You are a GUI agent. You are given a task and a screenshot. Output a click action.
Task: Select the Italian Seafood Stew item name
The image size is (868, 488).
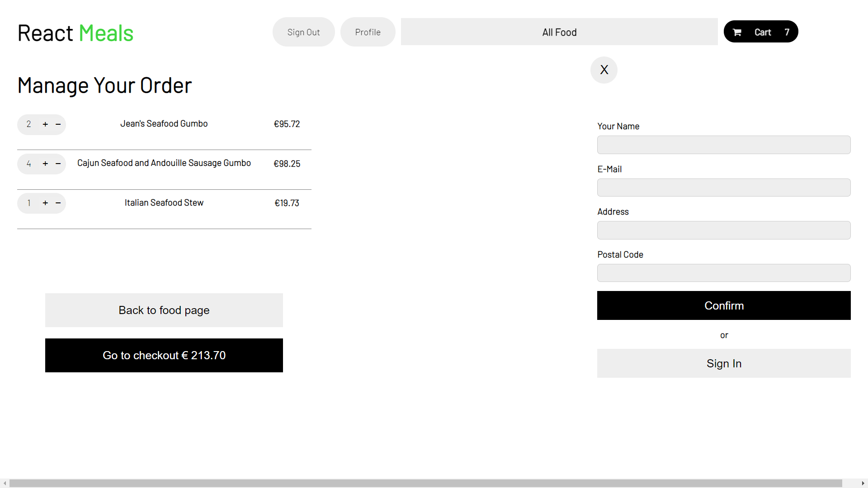coord(164,203)
